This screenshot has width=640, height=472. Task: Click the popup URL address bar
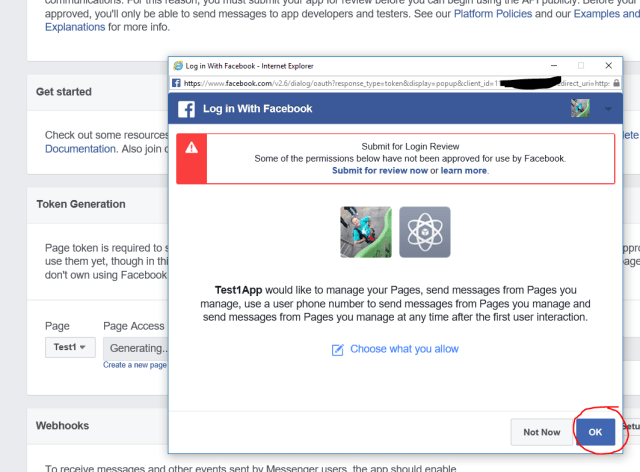(330, 83)
